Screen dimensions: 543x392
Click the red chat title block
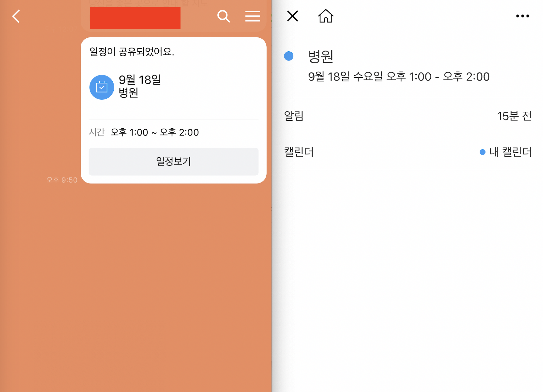(x=135, y=18)
